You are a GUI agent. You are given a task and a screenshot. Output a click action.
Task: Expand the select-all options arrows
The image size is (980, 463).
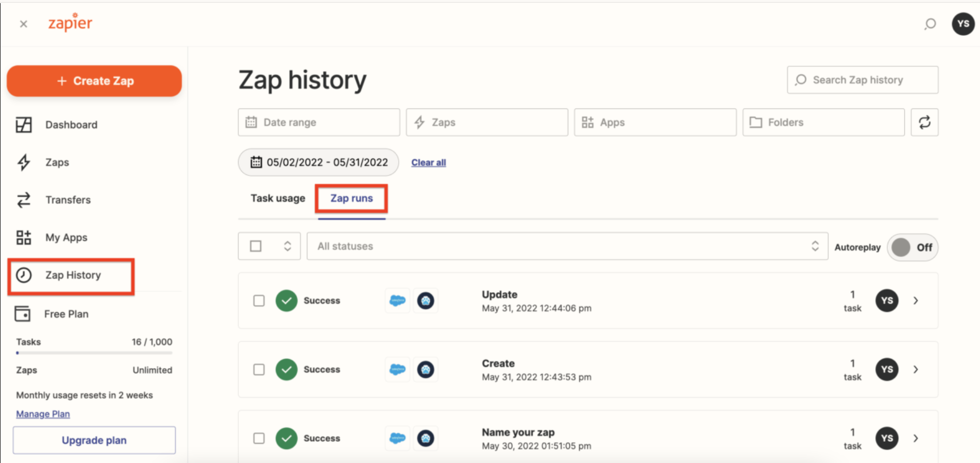[x=288, y=246]
